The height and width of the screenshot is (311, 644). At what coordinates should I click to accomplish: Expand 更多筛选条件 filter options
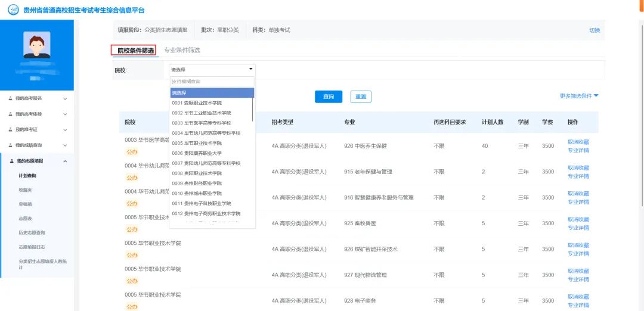pyautogui.click(x=578, y=96)
